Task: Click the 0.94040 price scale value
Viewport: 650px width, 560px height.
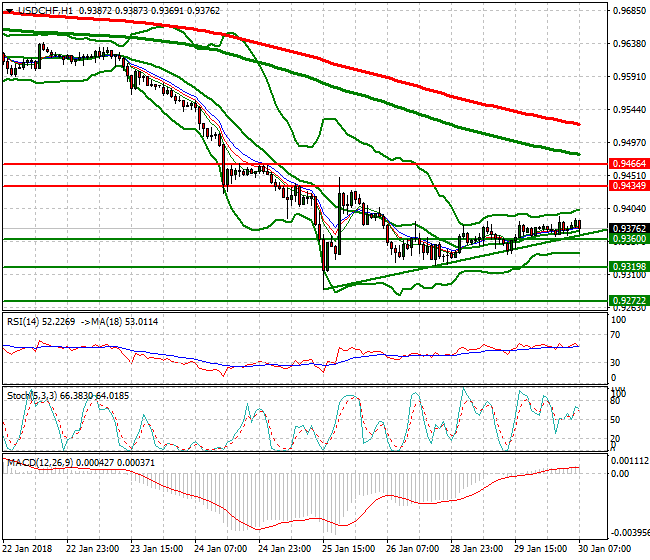Action: point(629,208)
